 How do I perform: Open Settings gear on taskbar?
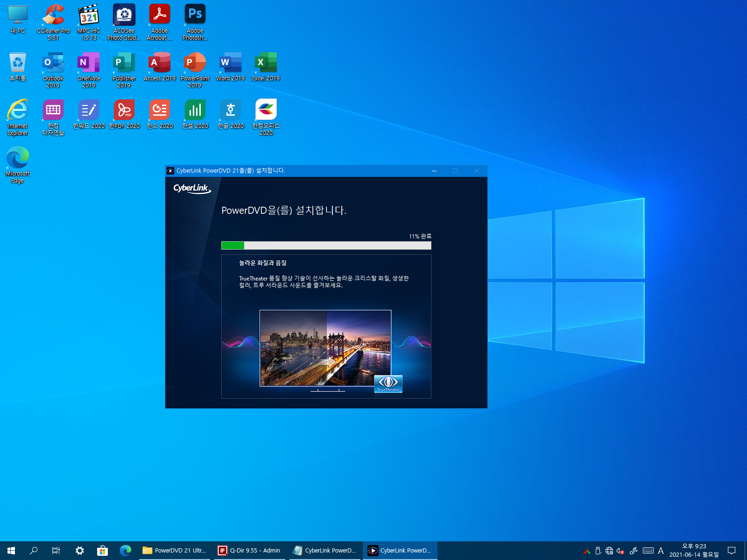[80, 551]
